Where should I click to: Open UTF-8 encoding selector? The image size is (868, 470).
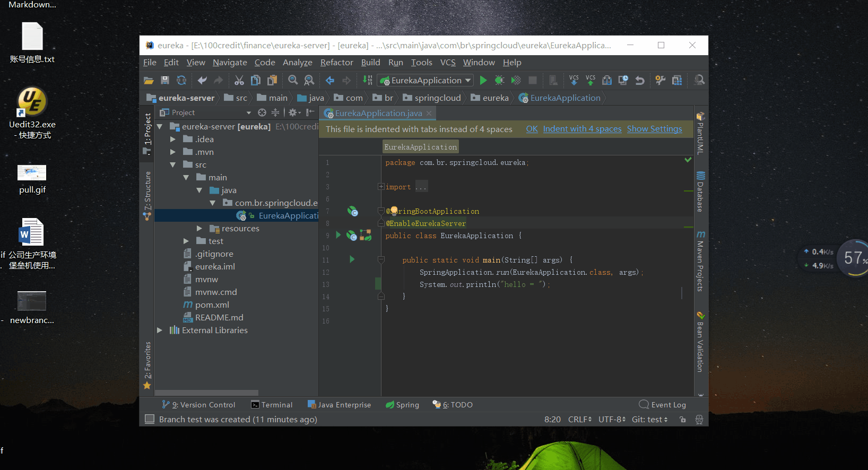tap(612, 419)
